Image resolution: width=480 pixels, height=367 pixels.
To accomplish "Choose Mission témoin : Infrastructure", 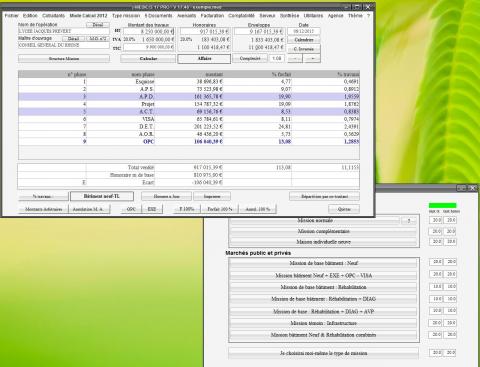I will click(324, 323).
